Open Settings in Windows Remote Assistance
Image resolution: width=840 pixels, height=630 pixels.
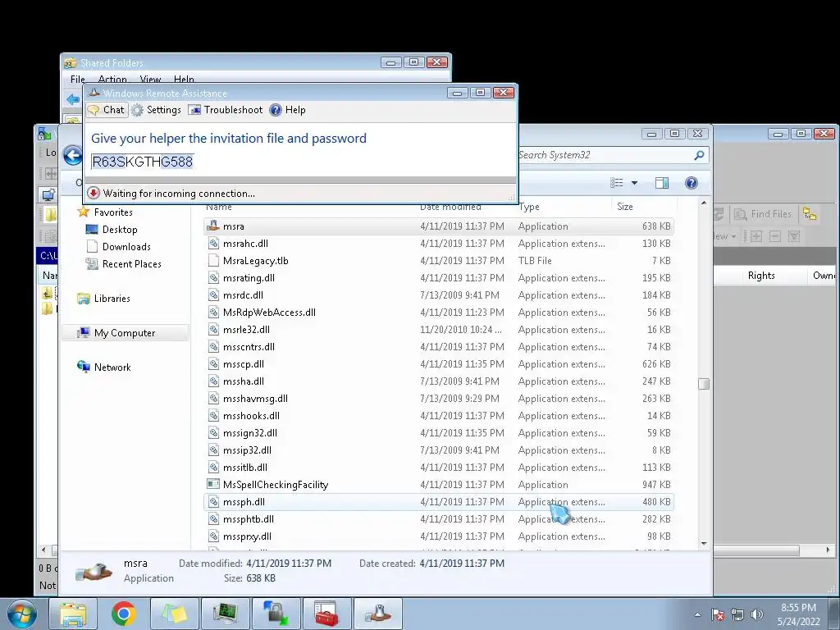point(157,110)
